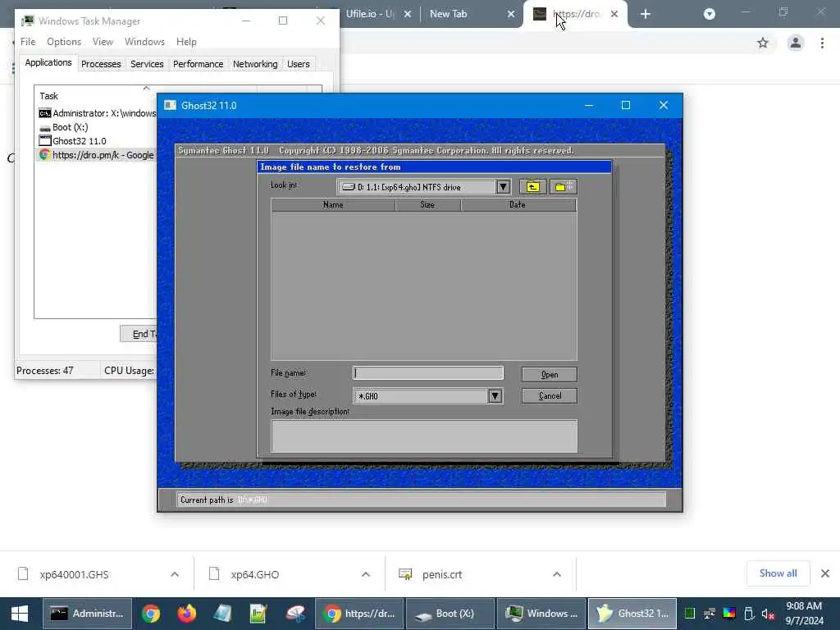Bookmark this page with the star icon
The height and width of the screenshot is (630, 840).
(x=763, y=43)
